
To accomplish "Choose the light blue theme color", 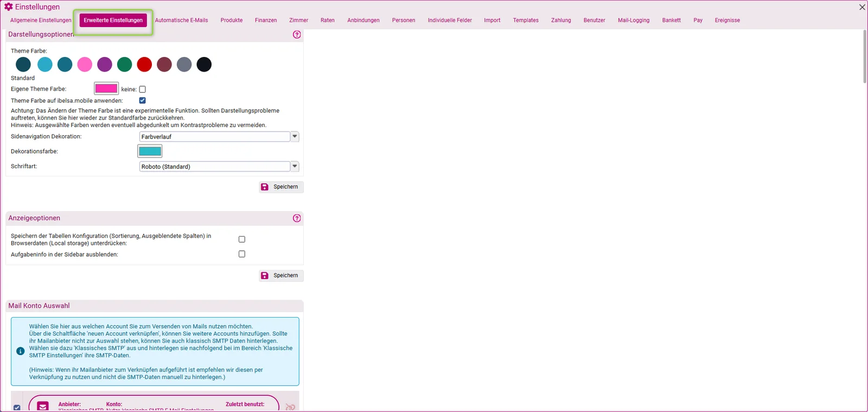I will (x=45, y=65).
